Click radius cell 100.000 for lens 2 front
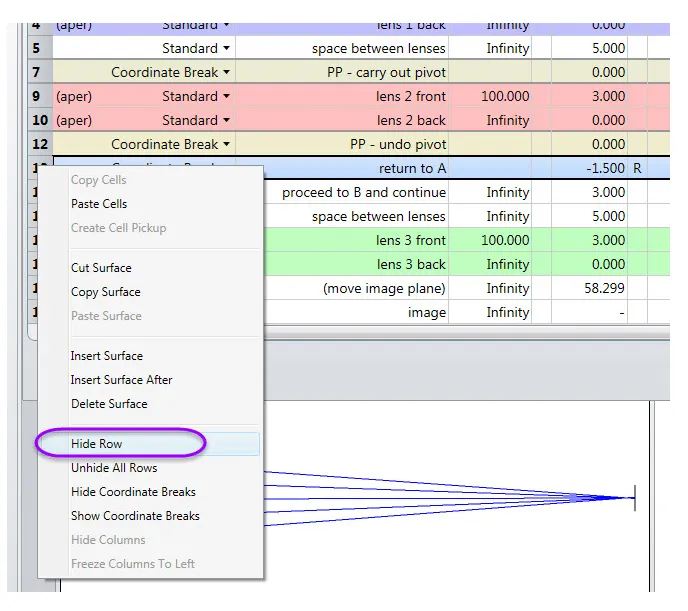 point(490,97)
